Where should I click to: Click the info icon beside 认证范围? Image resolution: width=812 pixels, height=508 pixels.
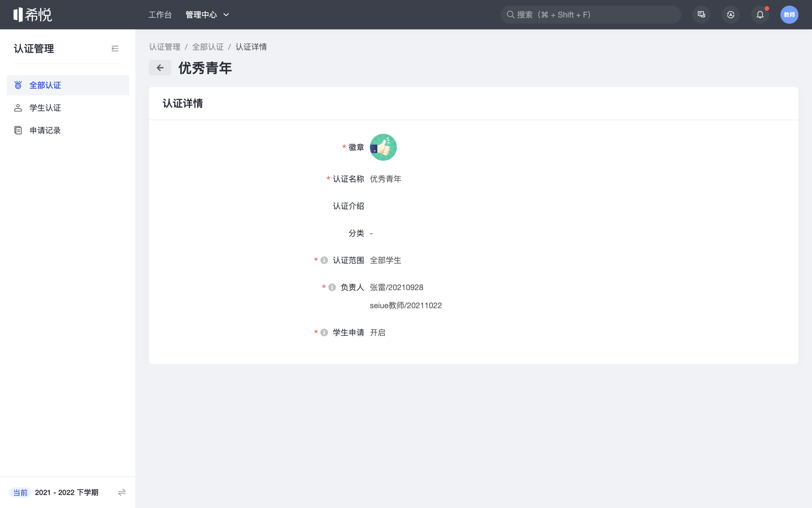(324, 260)
